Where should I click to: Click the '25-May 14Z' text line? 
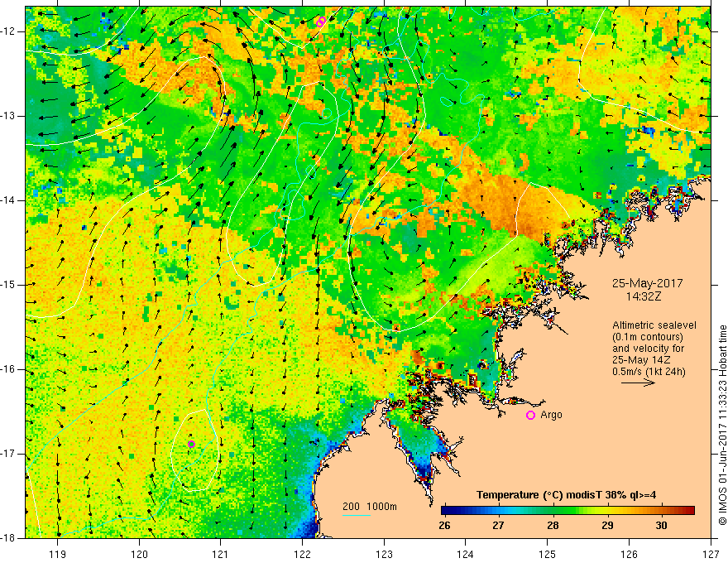[640, 360]
